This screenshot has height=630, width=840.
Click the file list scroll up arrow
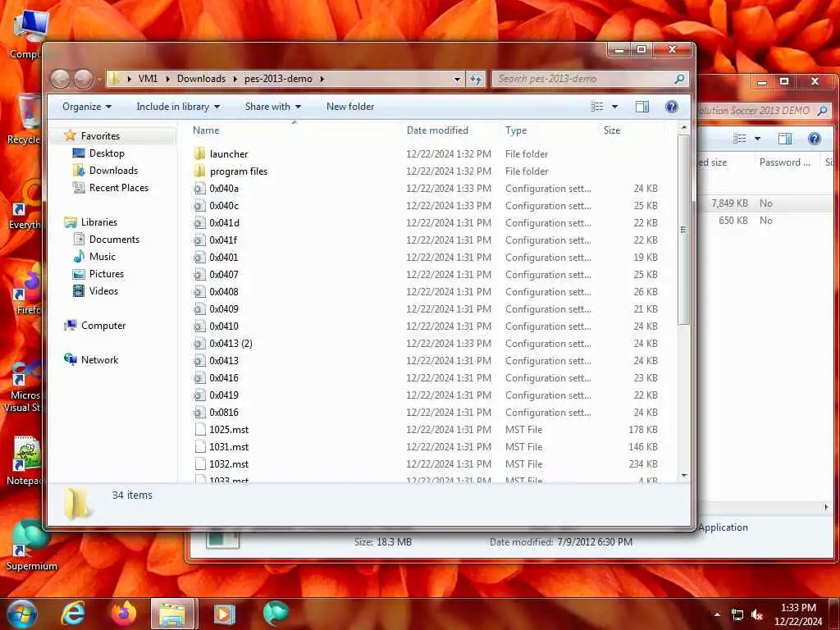[x=683, y=128]
